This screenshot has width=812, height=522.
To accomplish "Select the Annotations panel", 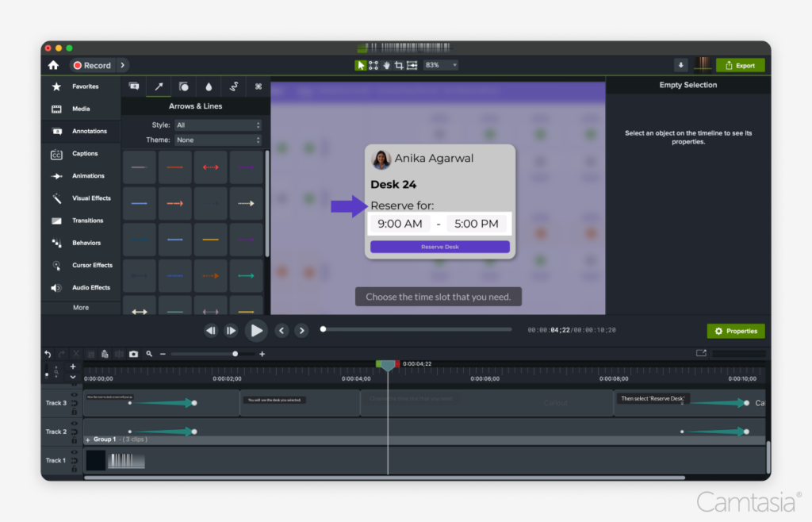I will (81, 132).
